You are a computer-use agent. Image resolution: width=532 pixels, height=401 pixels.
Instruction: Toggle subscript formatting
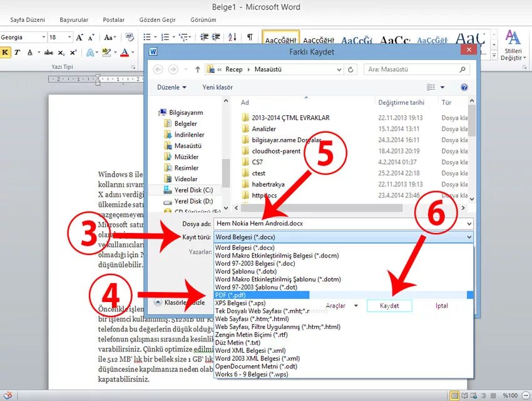[x=61, y=53]
